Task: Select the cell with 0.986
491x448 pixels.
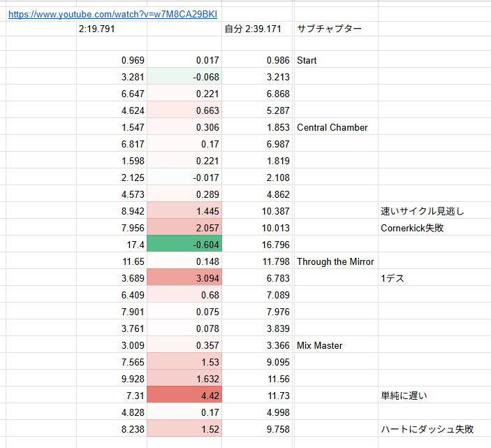Action: click(x=257, y=60)
